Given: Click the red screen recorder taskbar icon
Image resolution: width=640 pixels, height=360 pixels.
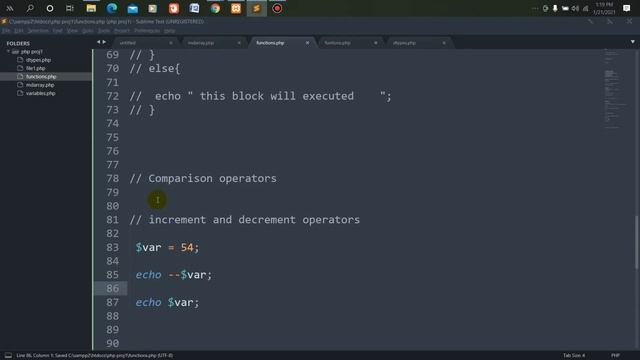Looking at the screenshot, I should pos(277,8).
